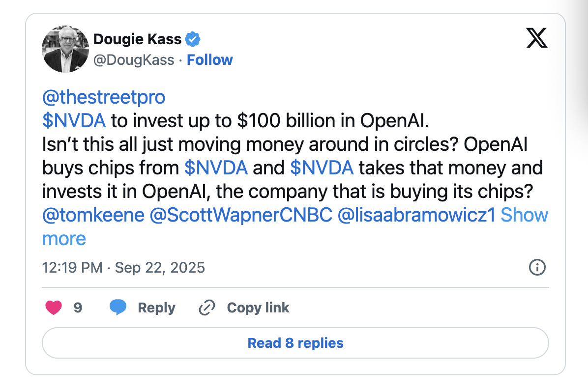Visit the @DougKass handle

click(x=134, y=60)
